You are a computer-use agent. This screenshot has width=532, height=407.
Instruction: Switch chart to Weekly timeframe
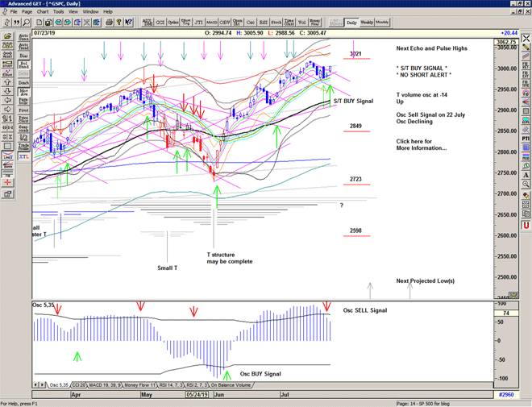pos(367,23)
